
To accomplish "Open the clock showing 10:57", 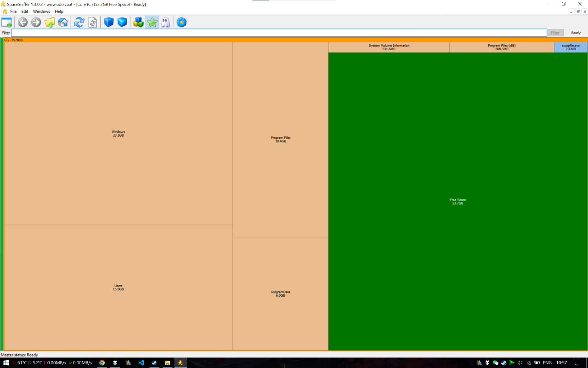I will [x=561, y=363].
